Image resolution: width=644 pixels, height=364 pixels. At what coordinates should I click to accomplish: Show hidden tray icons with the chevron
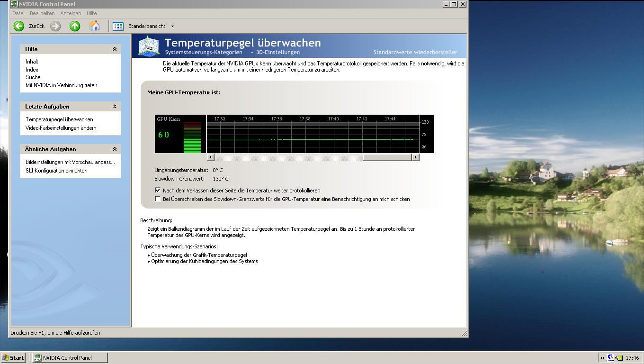(x=602, y=358)
